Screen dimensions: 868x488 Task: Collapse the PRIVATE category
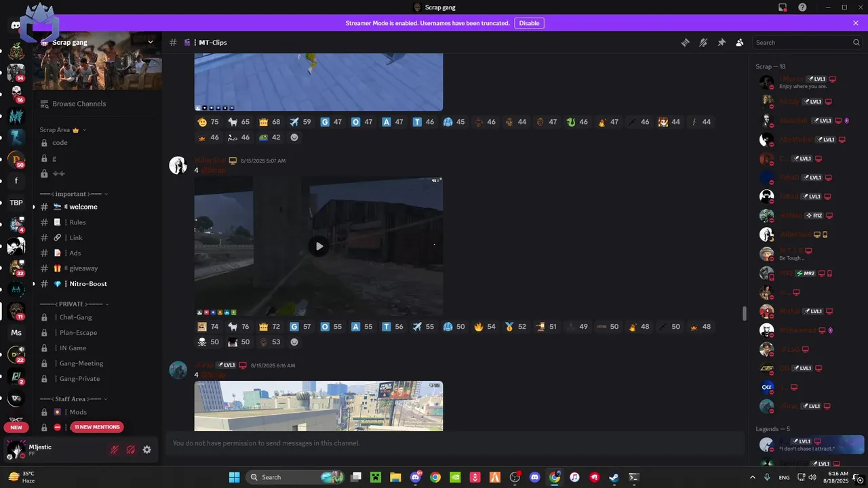click(x=74, y=304)
